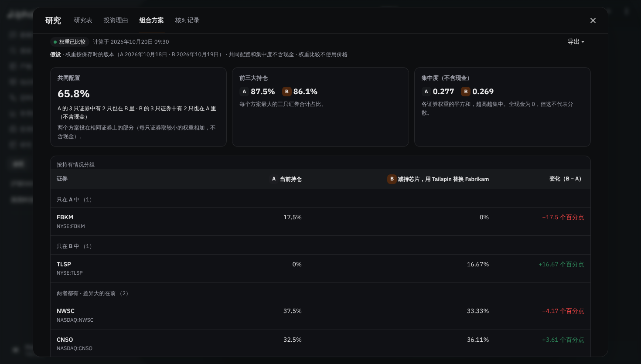
Task: Click the 证券 column header
Action: pos(62,179)
